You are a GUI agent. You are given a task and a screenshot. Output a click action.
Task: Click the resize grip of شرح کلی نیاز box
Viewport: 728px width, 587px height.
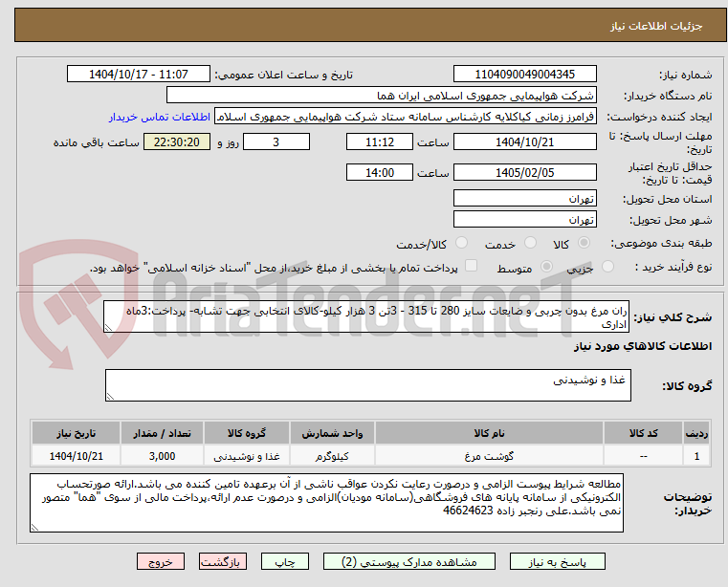(108, 328)
